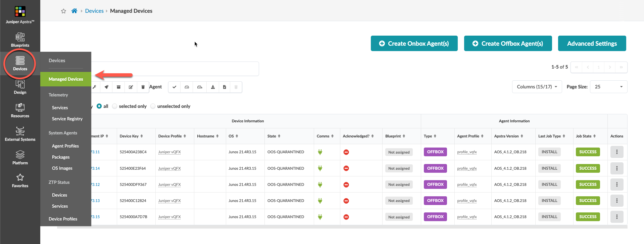Screen dimensions: 644x244
Task: Open actions menu for device 525400A238C4
Action: 617,152
